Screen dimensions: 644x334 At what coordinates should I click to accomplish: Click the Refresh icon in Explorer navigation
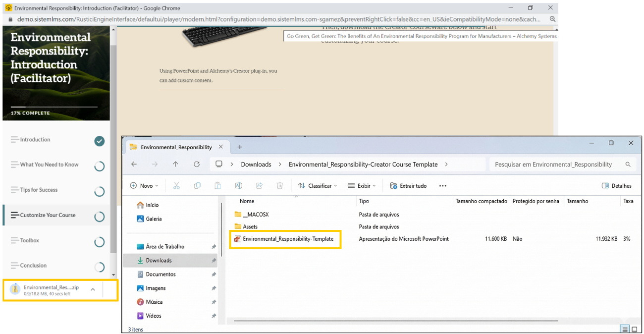point(197,165)
